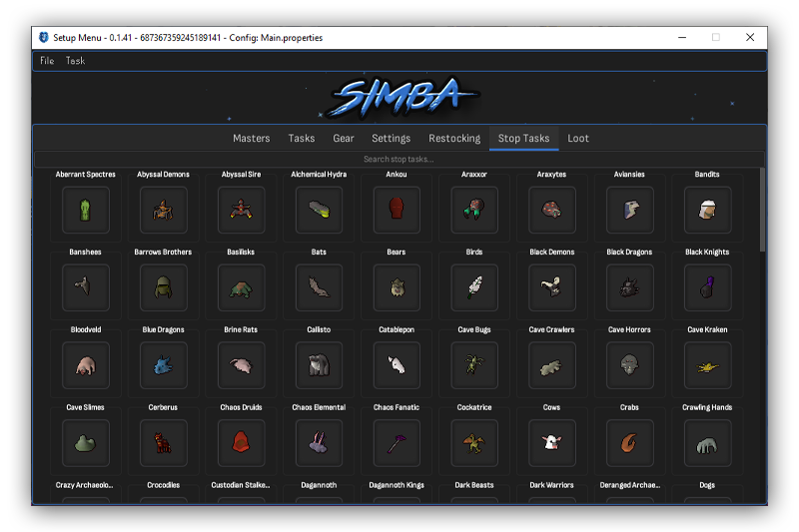The image size is (799, 532).
Task: Switch to the Masters tab
Action: (252, 139)
